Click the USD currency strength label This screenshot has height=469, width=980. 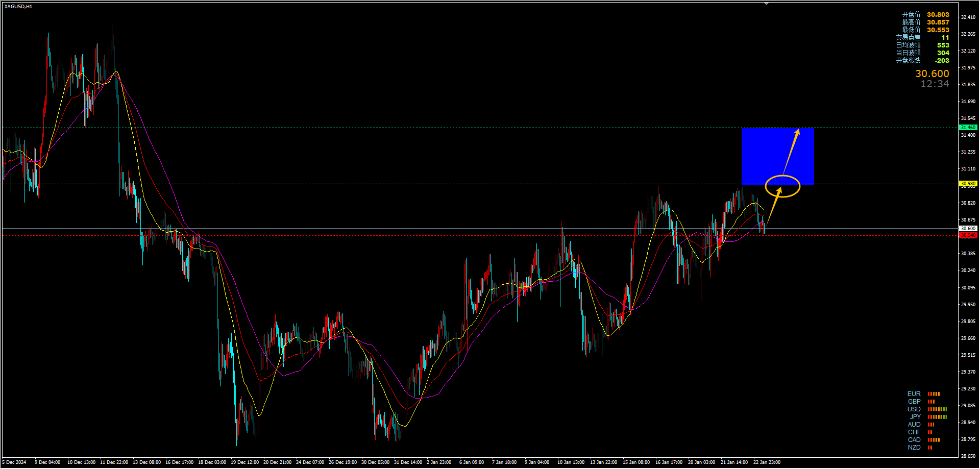[x=914, y=409]
